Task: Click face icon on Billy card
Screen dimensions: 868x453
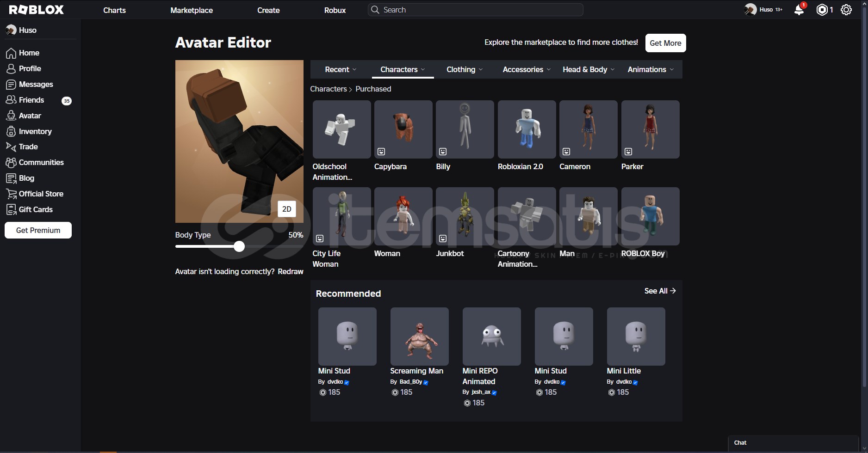Action: coord(443,152)
